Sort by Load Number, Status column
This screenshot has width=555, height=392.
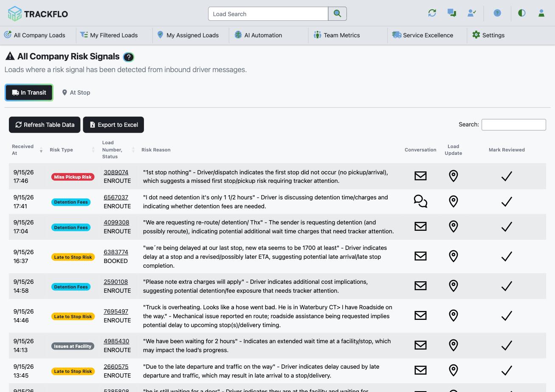[118, 150]
